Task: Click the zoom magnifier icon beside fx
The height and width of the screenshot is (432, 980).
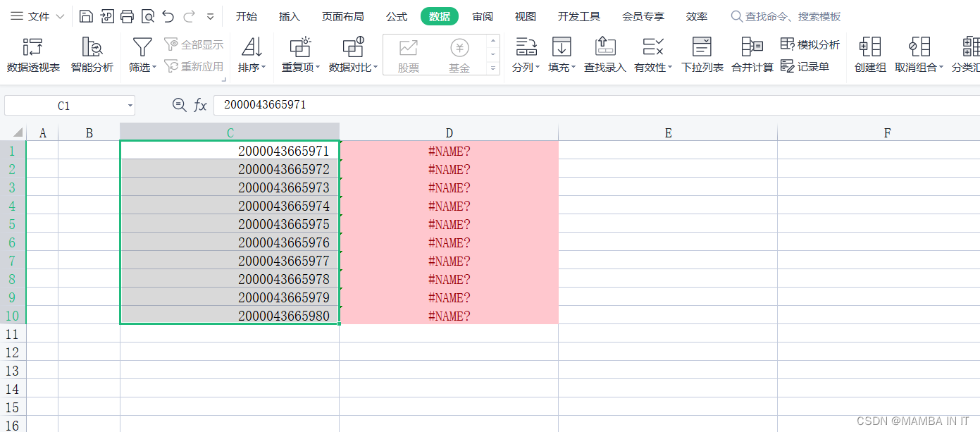Action: 179,105
